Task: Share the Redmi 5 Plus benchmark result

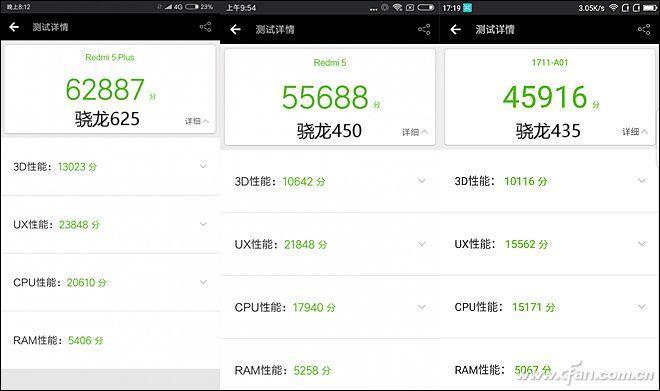Action: click(x=205, y=27)
